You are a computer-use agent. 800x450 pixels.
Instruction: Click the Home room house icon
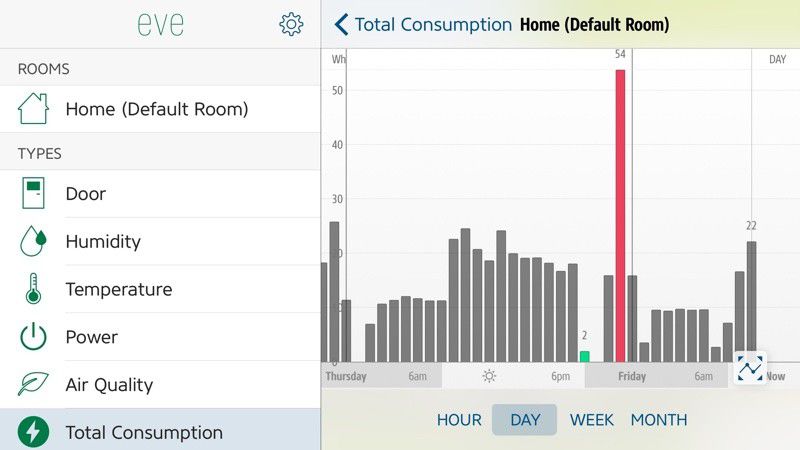click(33, 109)
